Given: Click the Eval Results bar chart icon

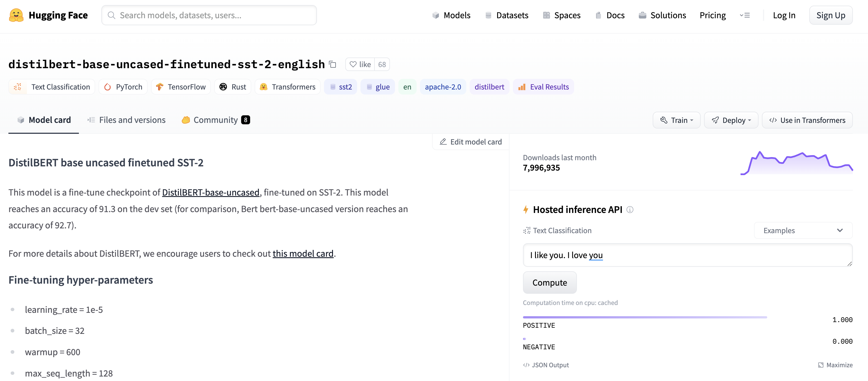Looking at the screenshot, I should click(522, 87).
